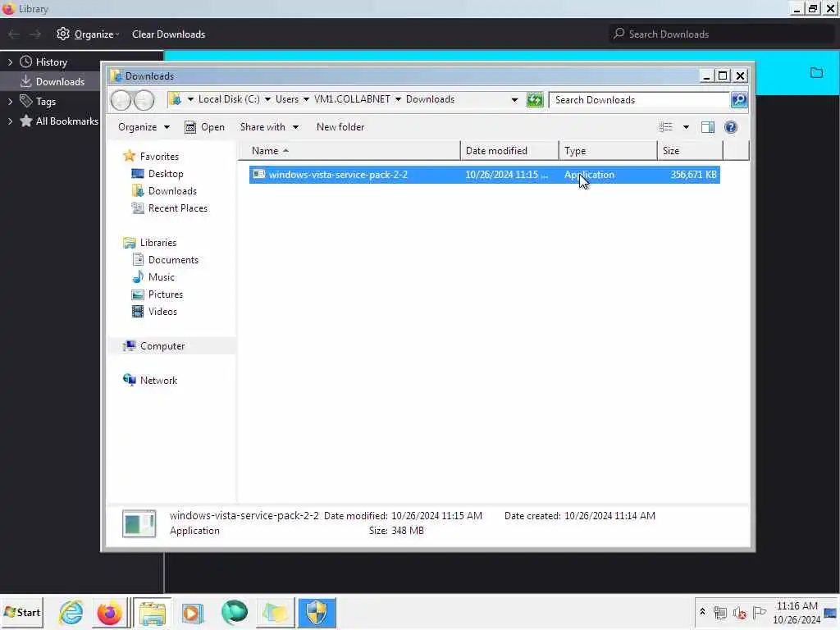Open Downloads under Favorites
Image resolution: width=840 pixels, height=630 pixels.
(172, 190)
